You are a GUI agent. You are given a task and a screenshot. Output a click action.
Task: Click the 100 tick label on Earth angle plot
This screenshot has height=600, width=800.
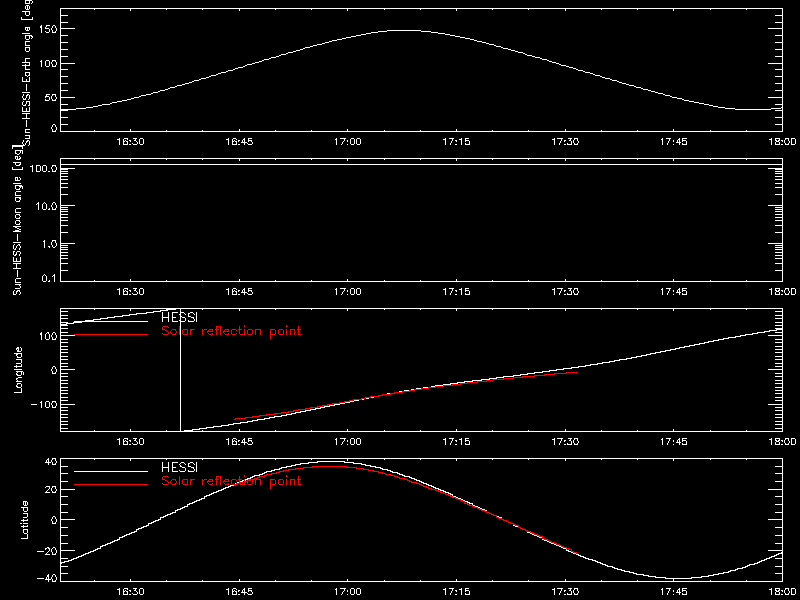tap(46, 63)
